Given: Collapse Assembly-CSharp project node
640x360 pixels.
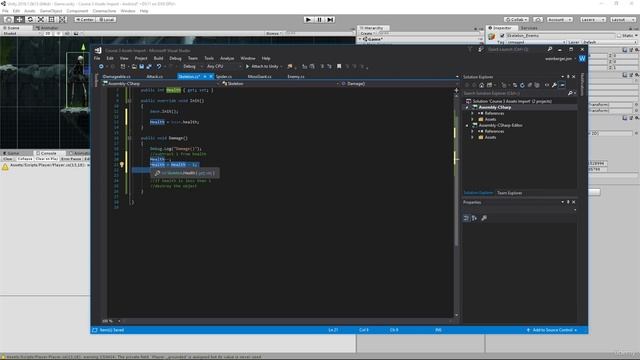Looking at the screenshot, I should [x=467, y=107].
